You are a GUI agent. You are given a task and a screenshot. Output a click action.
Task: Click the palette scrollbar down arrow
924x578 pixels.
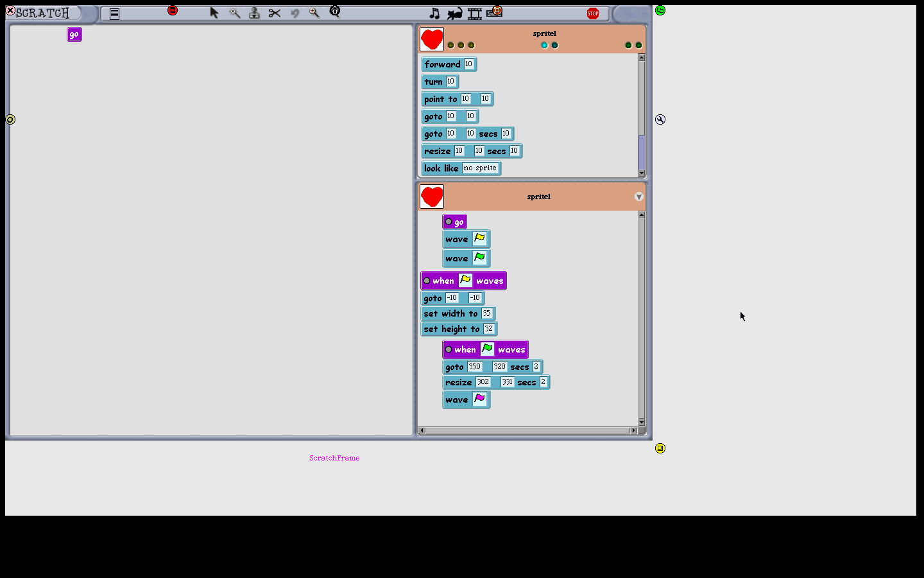642,173
